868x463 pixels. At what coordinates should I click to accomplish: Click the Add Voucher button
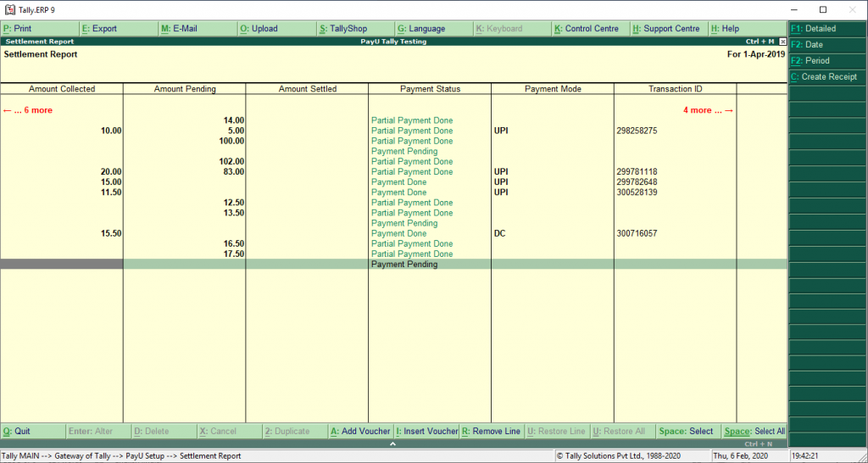(x=361, y=432)
